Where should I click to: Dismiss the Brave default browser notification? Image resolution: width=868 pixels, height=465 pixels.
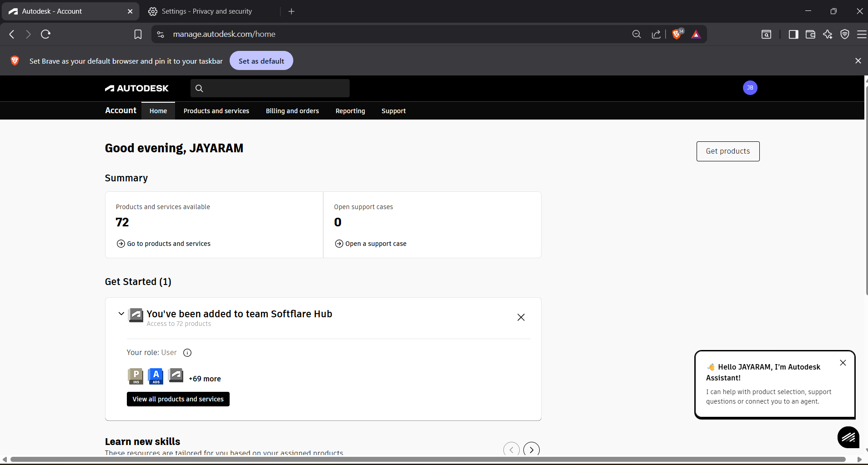858,60
